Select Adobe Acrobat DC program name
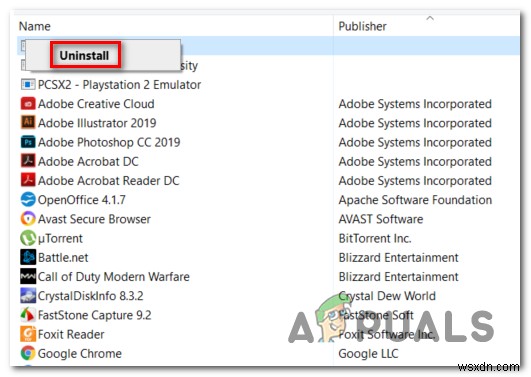Viewport: 531px width, 377px height. (88, 162)
